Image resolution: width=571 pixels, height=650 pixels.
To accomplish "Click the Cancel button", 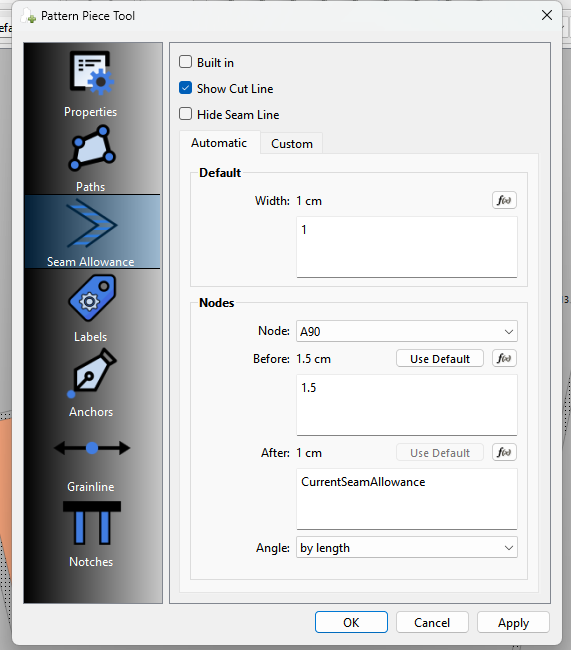I will coord(432,622).
